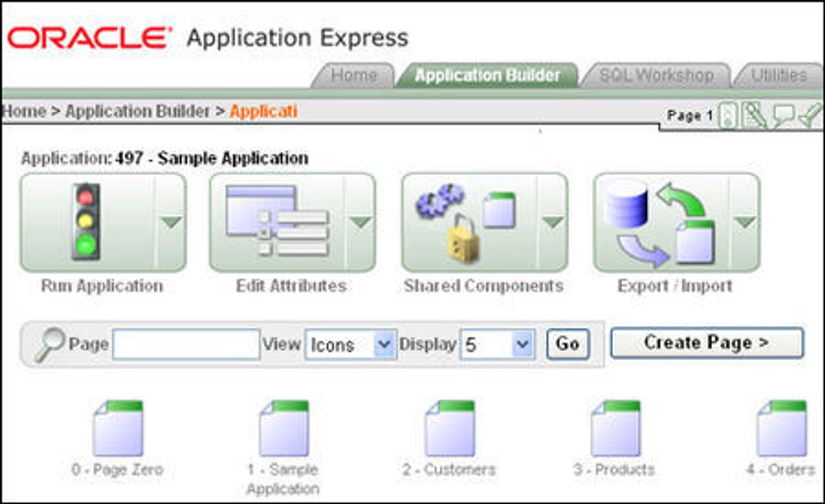Viewport: 825px width, 504px height.
Task: Click the Shared Components label
Action: 483,286
